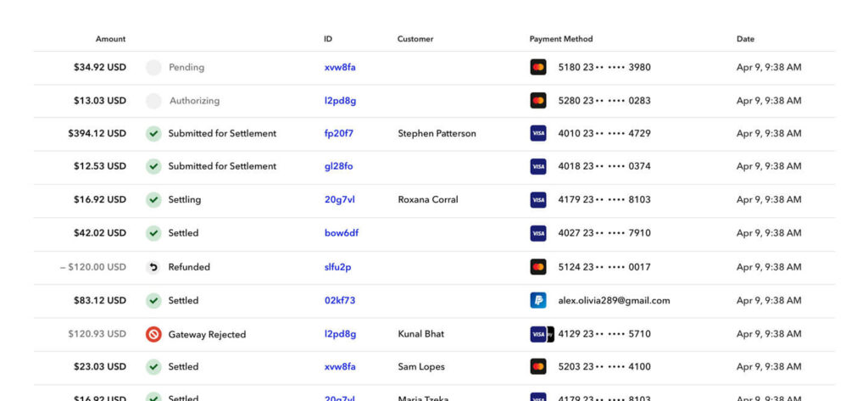Open transaction ID fp20f7
Image resolution: width=868 pixels, height=401 pixels.
[x=339, y=133]
